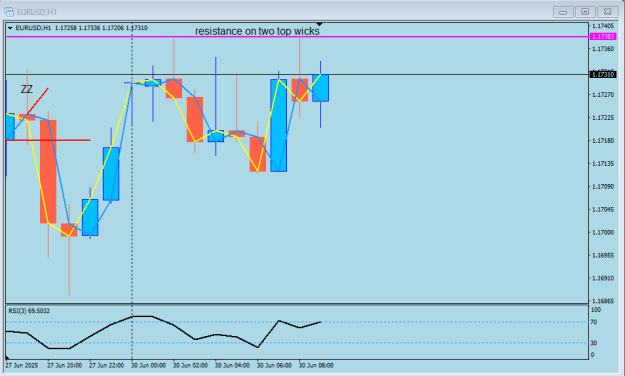Click the 1.17135 price scale value
This screenshot has height=376, width=625.
(x=603, y=163)
